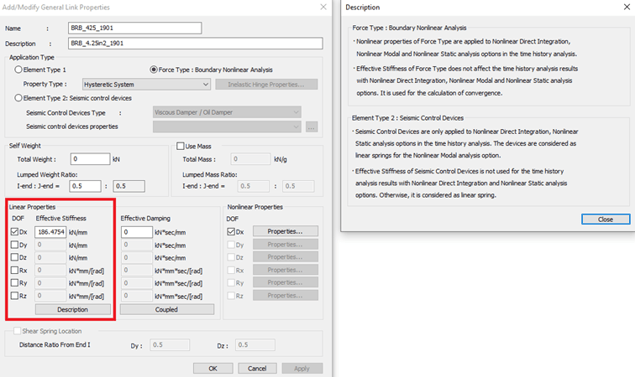Click the Description button under Linear Properties
Screen dimensions: 635x377
[73, 309]
